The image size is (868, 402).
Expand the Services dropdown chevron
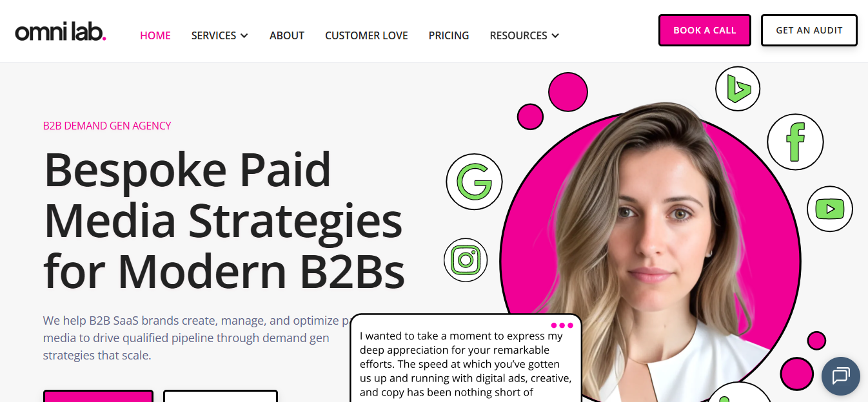(x=244, y=36)
